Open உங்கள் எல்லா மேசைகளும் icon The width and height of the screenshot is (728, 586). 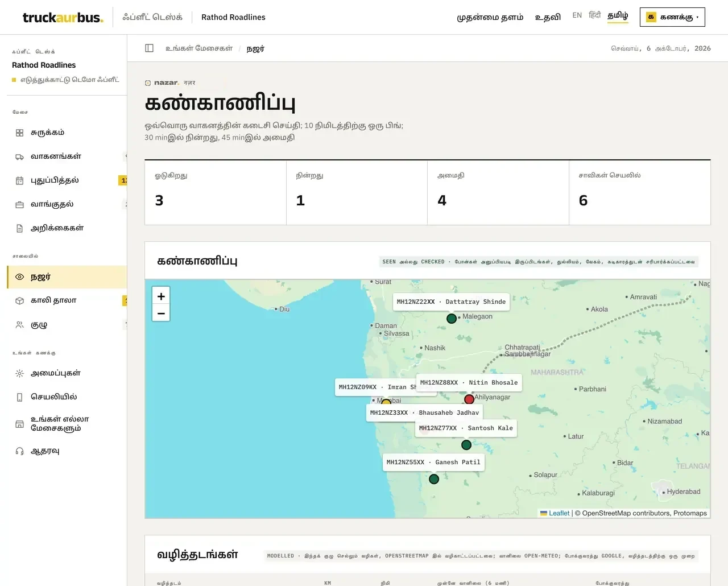tap(19, 424)
